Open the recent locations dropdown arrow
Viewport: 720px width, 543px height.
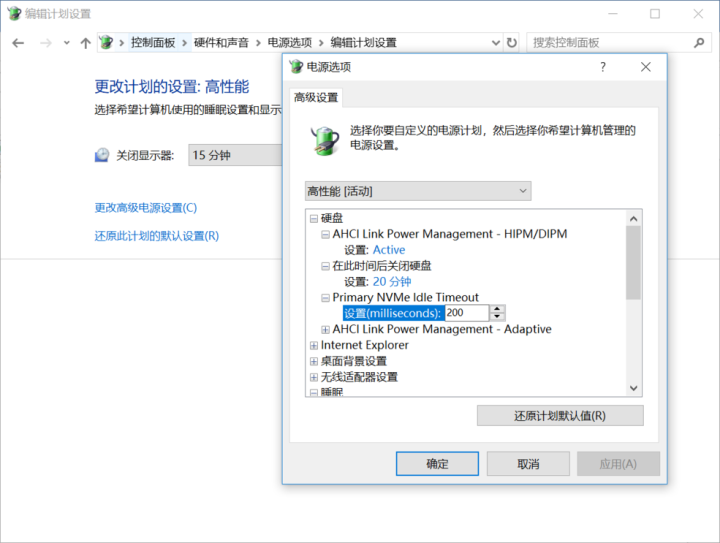click(x=67, y=43)
